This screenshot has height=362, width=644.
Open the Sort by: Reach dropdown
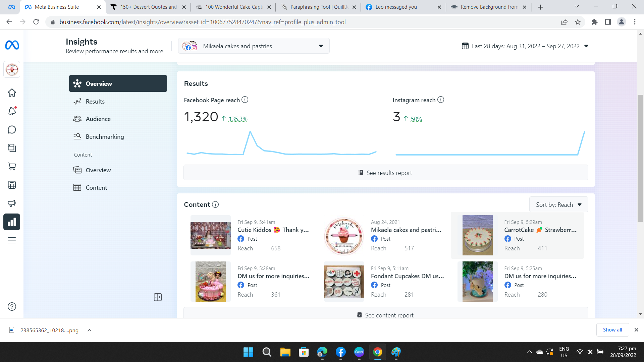(558, 204)
